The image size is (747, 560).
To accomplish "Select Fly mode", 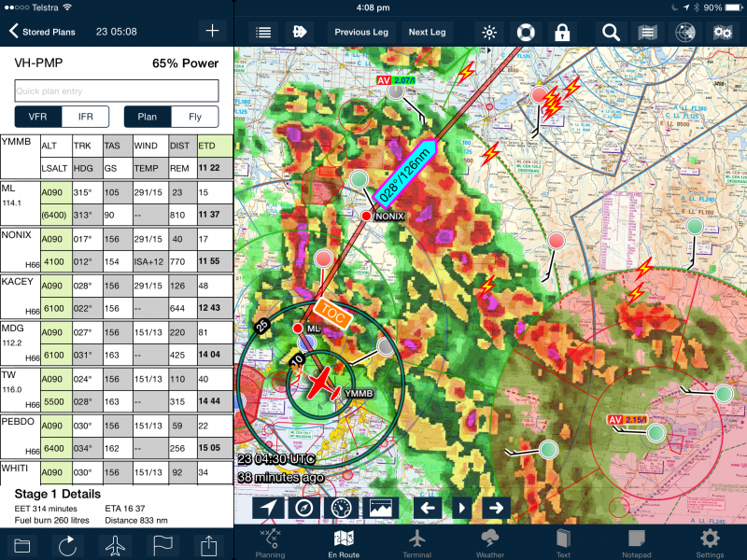I will tap(195, 117).
